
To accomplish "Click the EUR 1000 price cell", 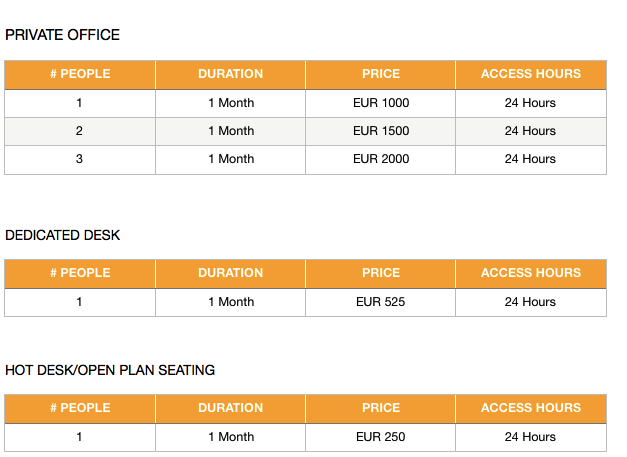I will click(x=381, y=103).
